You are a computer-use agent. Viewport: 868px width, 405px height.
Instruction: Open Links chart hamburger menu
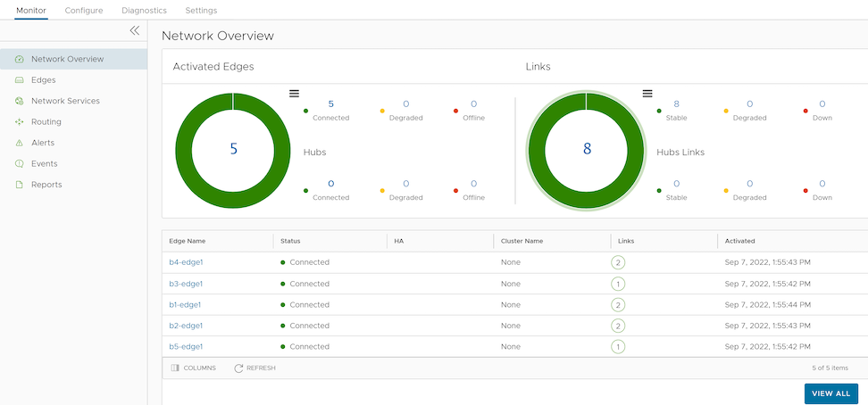(x=647, y=94)
